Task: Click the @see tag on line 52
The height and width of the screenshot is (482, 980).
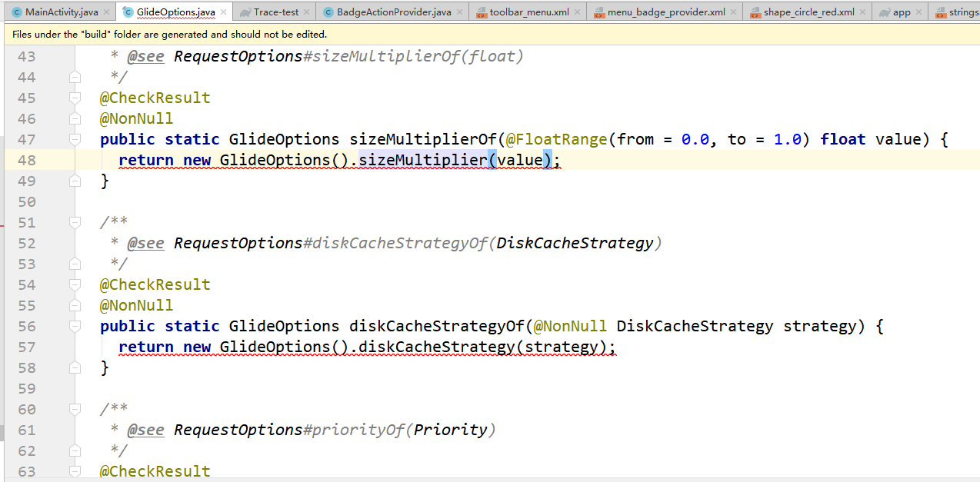Action: (x=145, y=243)
